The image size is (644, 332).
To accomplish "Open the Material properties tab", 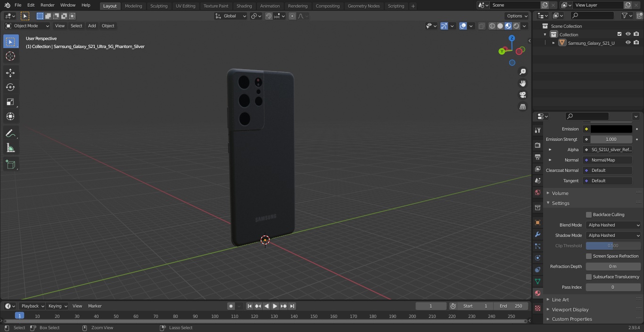I will [537, 293].
